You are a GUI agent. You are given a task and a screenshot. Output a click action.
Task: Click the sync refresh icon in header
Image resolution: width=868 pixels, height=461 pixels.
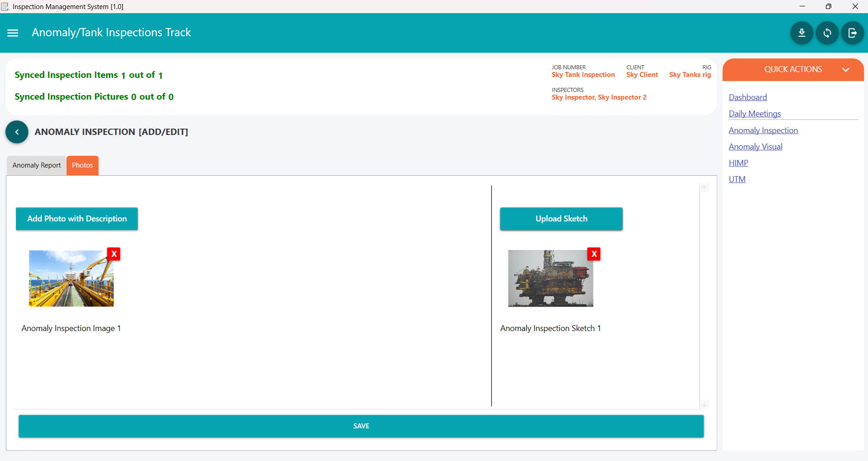pos(827,33)
